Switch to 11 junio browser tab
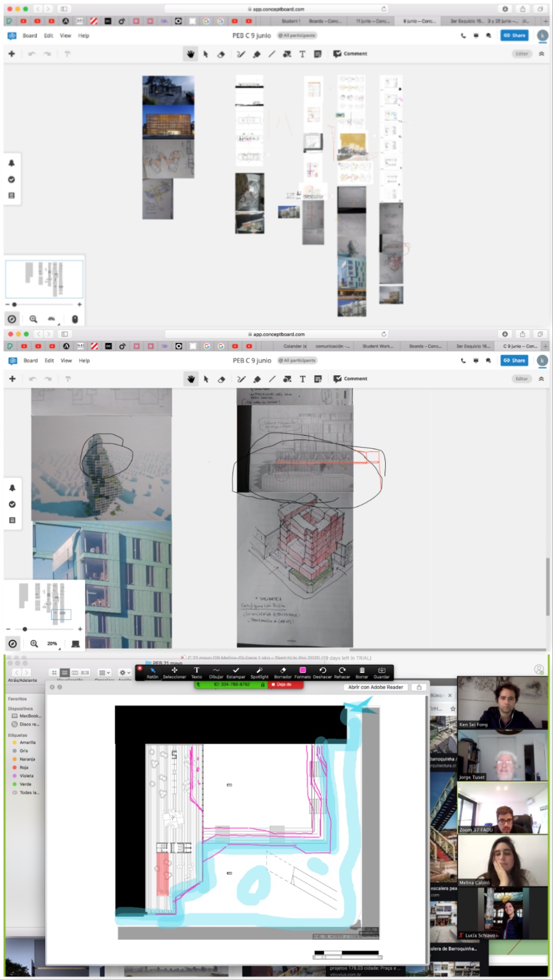 373,21
